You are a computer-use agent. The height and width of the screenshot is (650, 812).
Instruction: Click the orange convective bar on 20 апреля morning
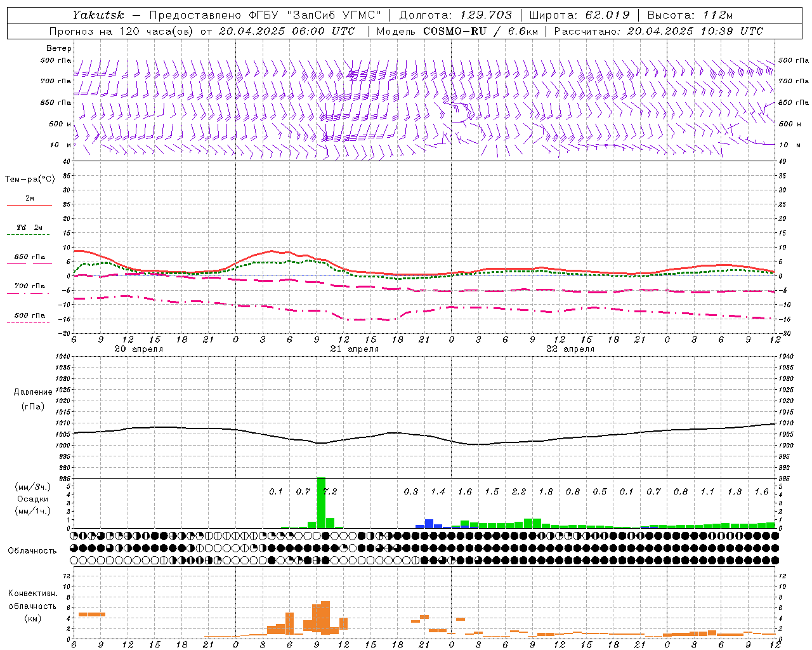(91, 614)
